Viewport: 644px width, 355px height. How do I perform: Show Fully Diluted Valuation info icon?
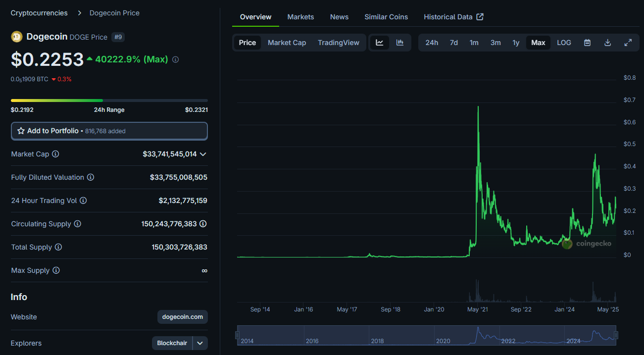(91, 177)
